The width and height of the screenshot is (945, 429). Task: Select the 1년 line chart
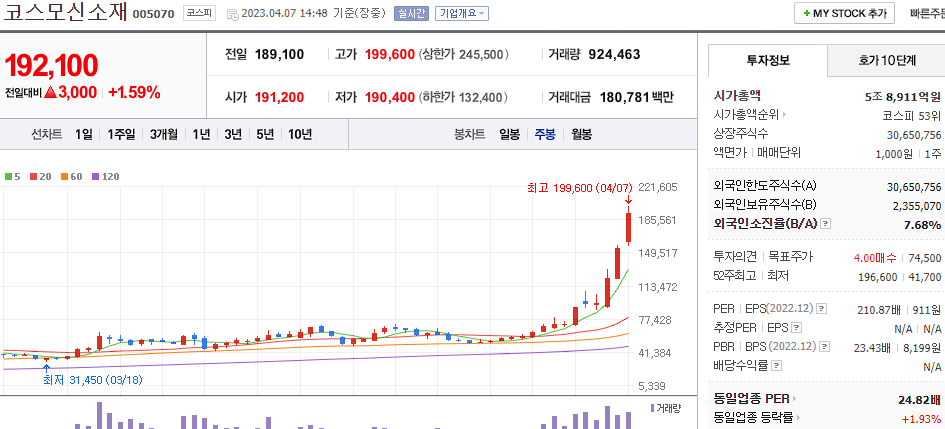pyautogui.click(x=201, y=134)
